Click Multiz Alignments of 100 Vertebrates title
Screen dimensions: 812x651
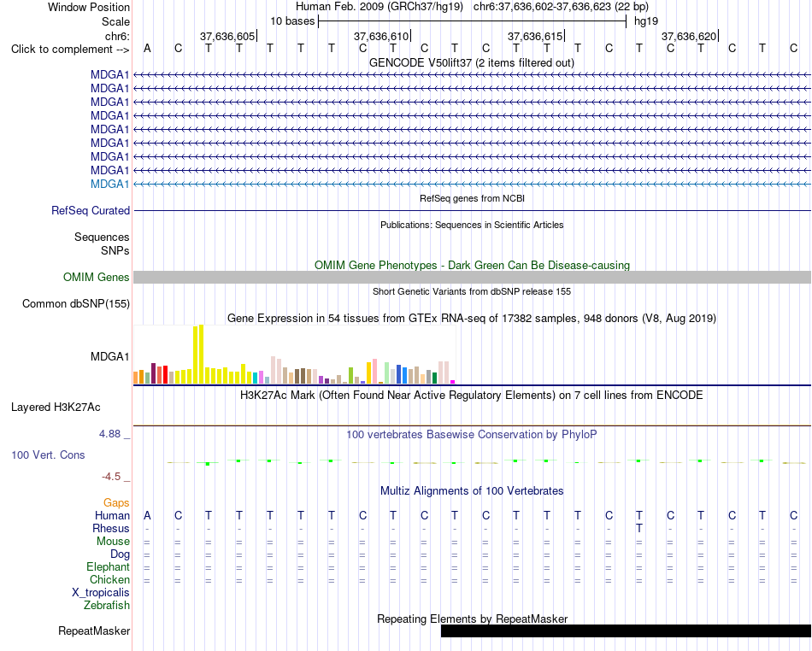coord(472,490)
